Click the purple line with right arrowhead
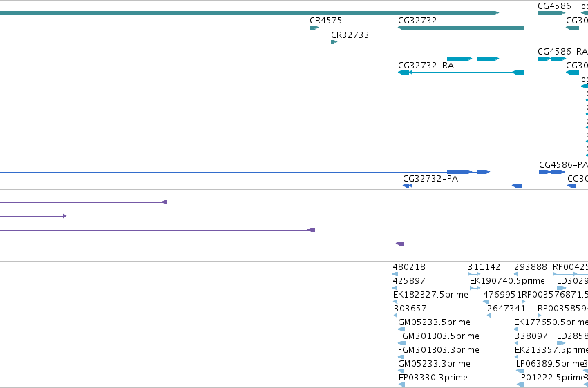 (x=33, y=216)
